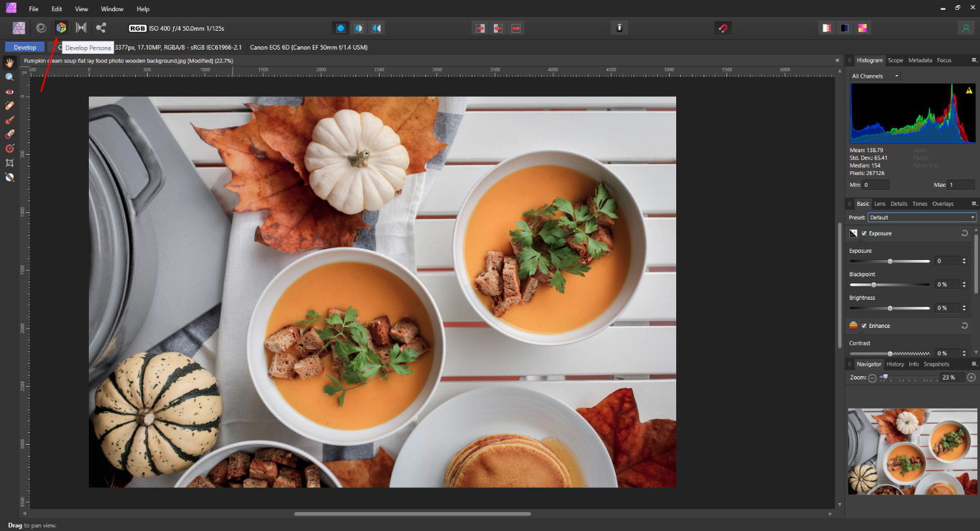This screenshot has width=980, height=531.
Task: Open the Tone Mapping Persona icon
Action: tap(81, 27)
